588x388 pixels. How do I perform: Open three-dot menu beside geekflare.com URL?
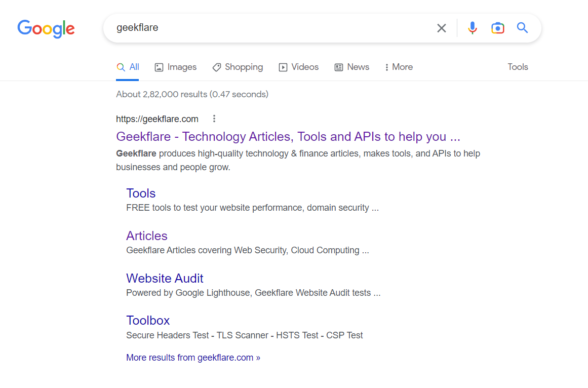click(x=214, y=119)
